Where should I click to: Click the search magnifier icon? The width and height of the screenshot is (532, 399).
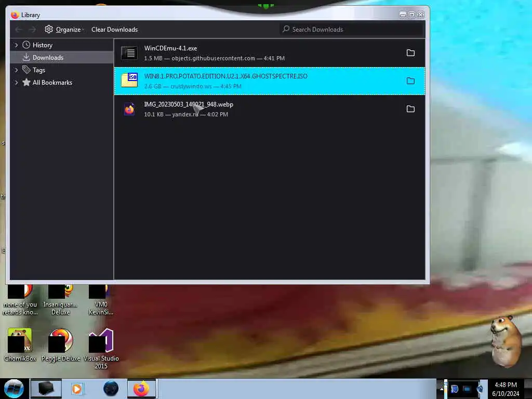coord(286,29)
